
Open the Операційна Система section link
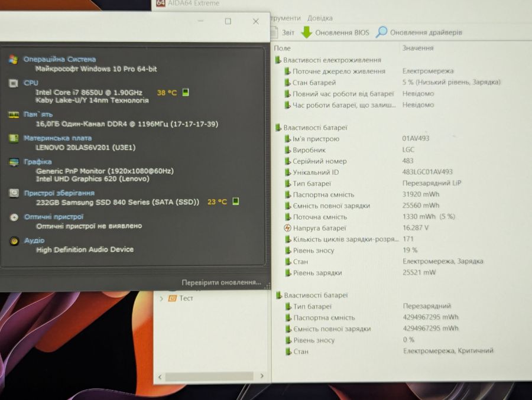click(x=59, y=59)
